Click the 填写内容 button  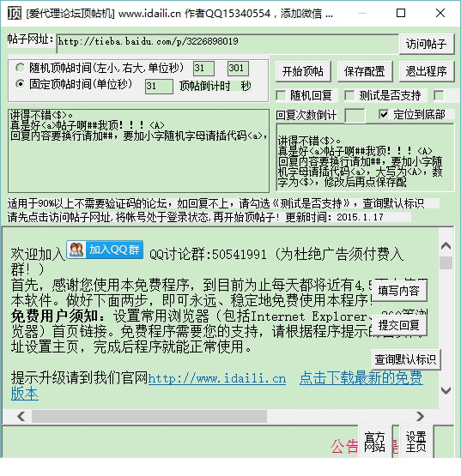399,291
